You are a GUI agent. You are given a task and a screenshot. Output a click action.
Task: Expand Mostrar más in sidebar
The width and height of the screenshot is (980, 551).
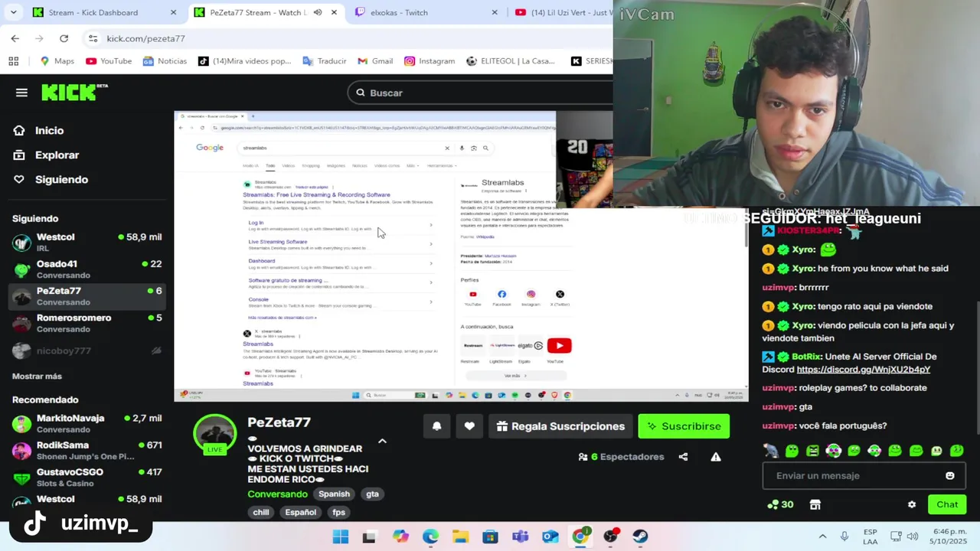[x=37, y=377]
